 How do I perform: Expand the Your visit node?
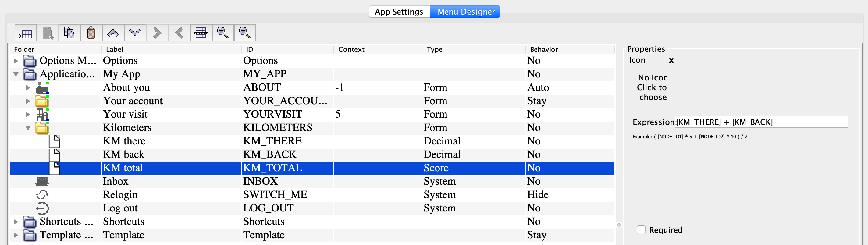[28, 115]
